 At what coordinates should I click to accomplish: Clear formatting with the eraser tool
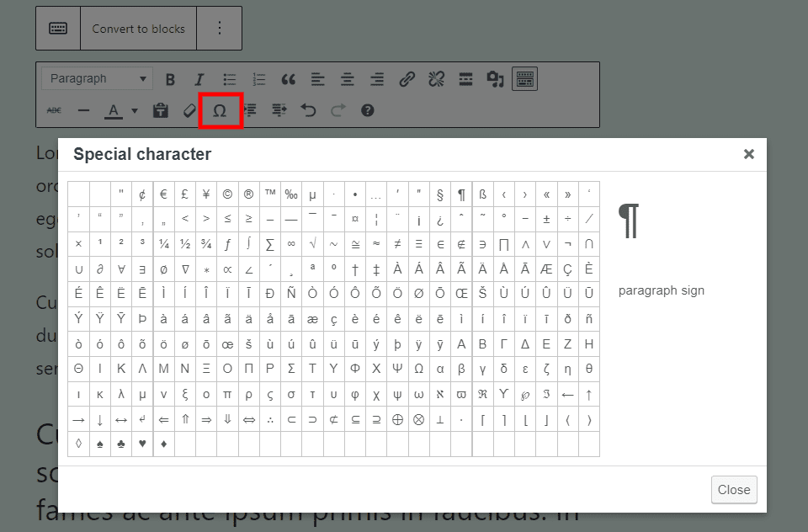pos(189,110)
